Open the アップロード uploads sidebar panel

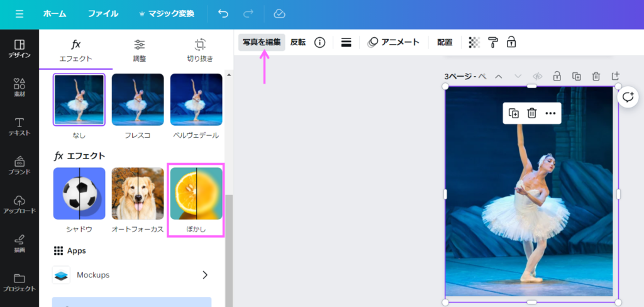tap(19, 204)
